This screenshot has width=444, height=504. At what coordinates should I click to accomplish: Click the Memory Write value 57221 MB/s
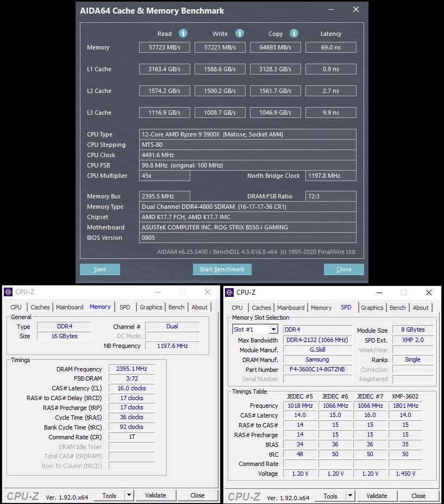tap(220, 47)
